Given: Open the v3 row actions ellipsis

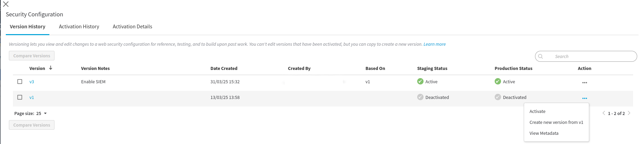Looking at the screenshot, I should coord(584,83).
